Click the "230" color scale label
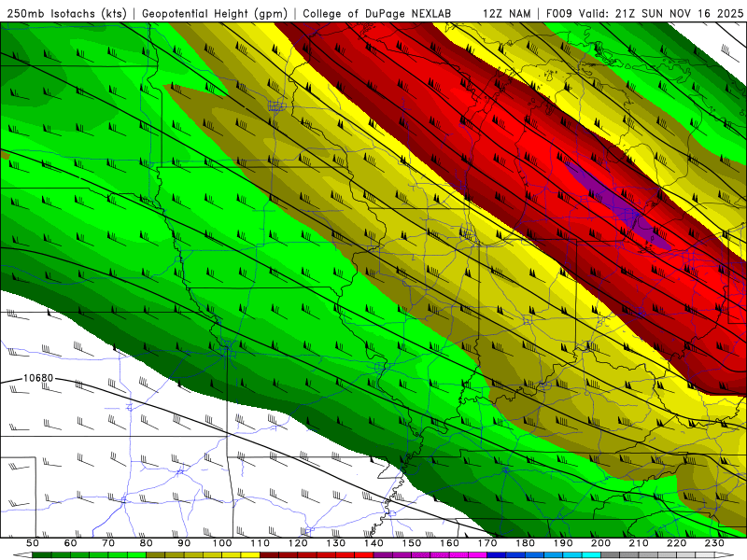The width and height of the screenshot is (747, 560). [714, 543]
